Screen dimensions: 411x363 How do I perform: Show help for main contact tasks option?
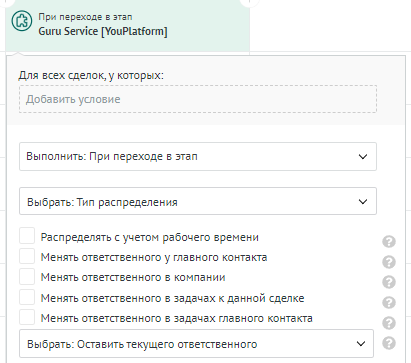point(389,323)
